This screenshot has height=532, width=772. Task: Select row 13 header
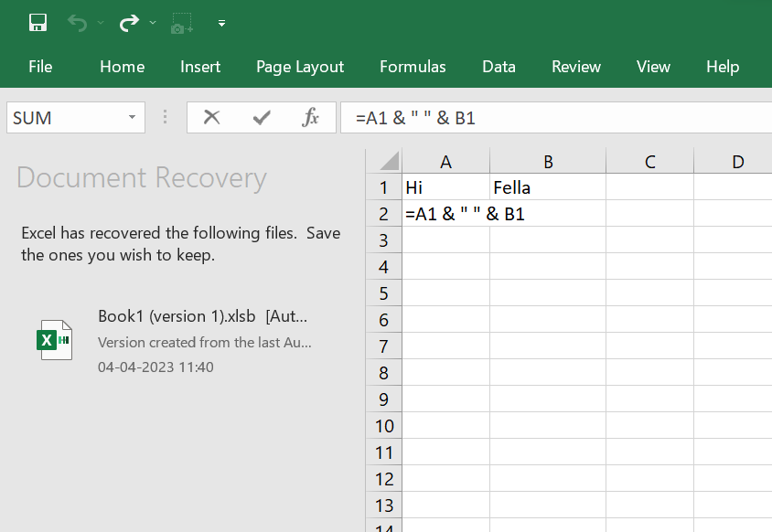coord(384,505)
